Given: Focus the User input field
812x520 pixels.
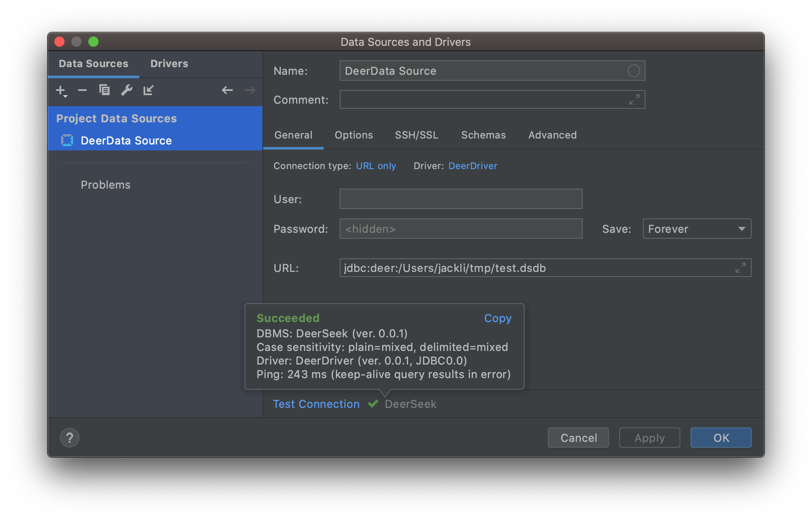Looking at the screenshot, I should click(461, 199).
